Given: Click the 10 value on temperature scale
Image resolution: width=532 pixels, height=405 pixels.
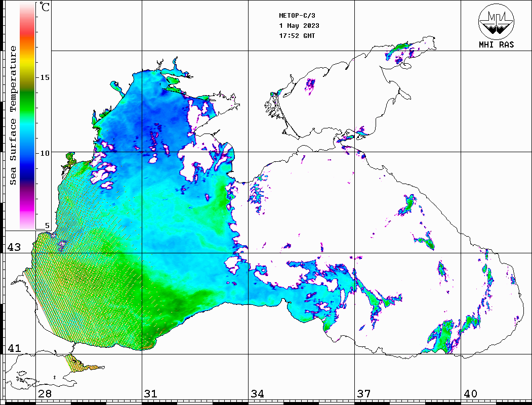Looking at the screenshot, I should point(45,153).
